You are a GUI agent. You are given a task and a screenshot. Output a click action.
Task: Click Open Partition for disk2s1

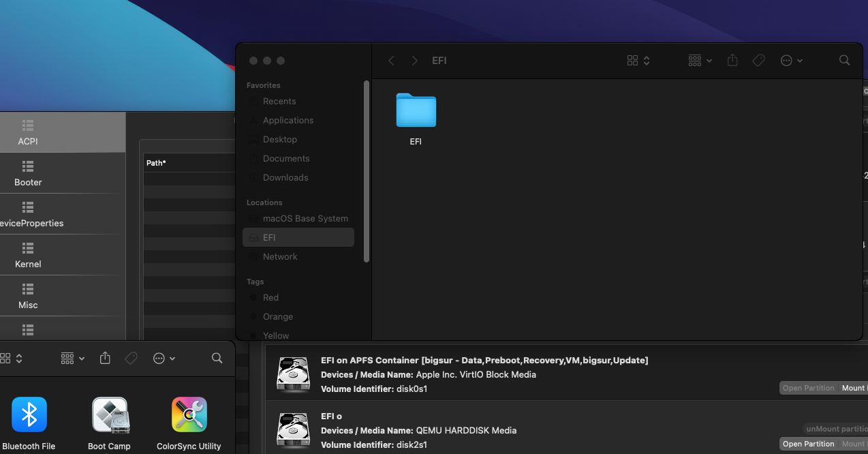point(808,444)
